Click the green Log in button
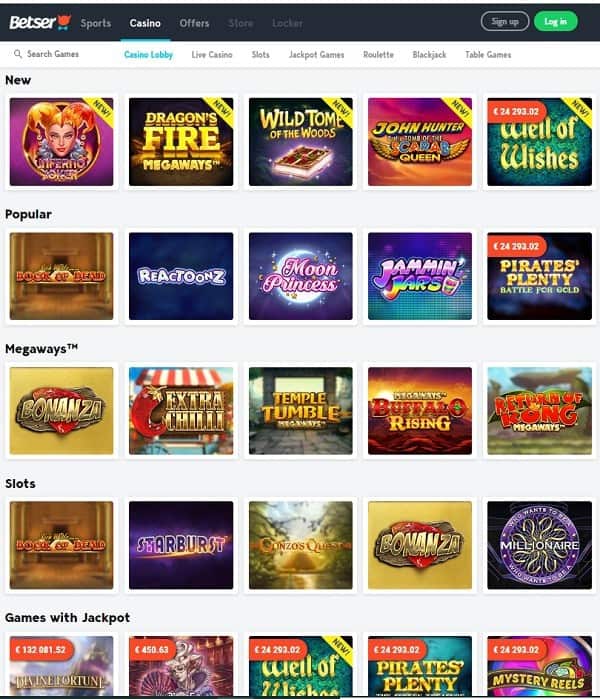 pyautogui.click(x=555, y=21)
